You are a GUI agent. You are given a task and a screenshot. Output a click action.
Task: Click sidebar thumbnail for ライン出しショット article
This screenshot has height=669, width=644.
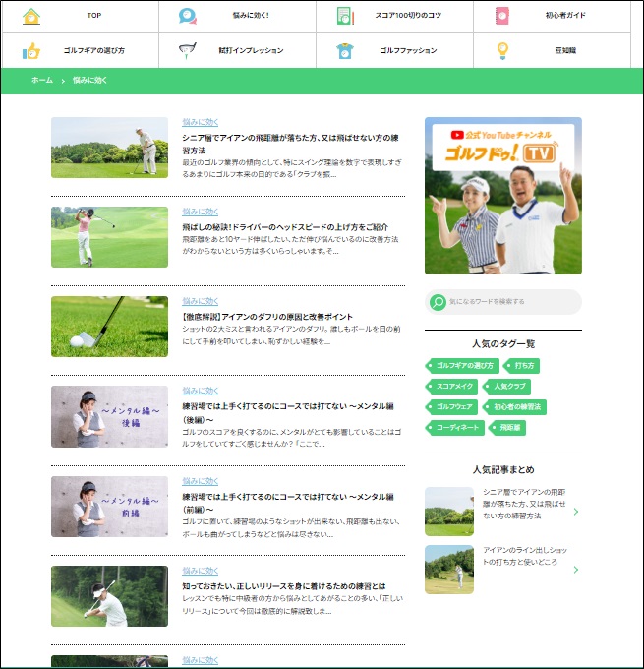click(x=449, y=570)
